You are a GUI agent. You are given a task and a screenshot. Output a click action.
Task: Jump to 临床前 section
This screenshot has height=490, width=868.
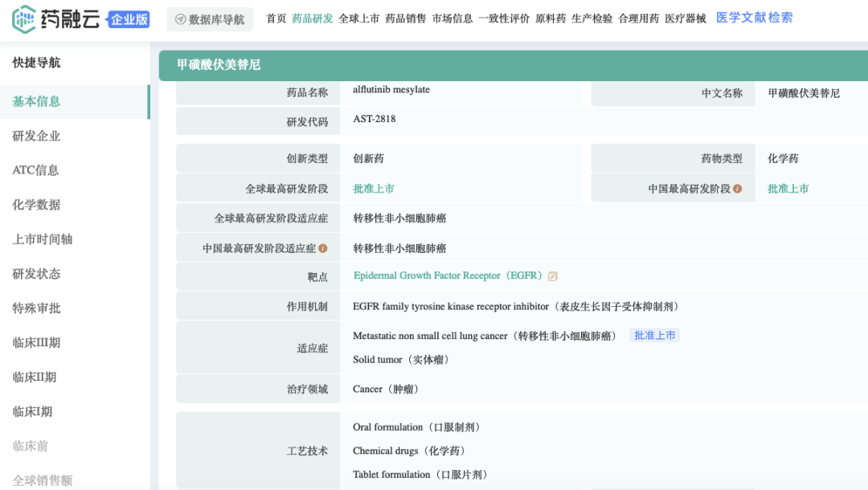tap(31, 447)
